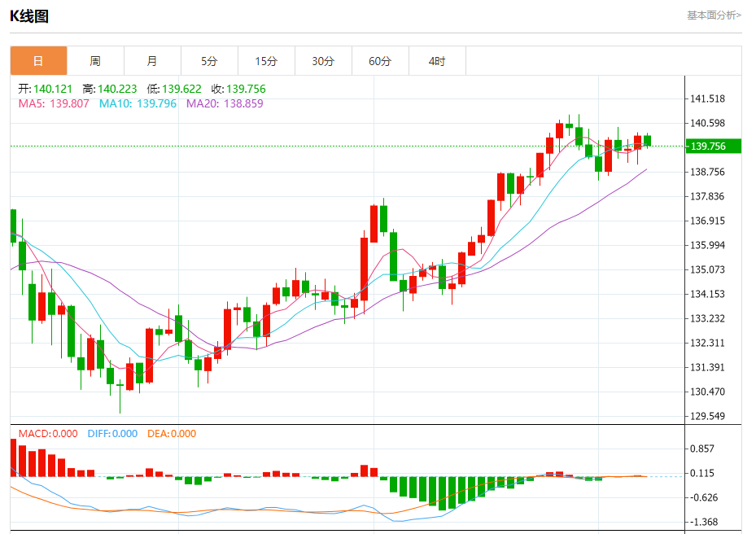Screen dimensions: 756x534
Task: Open the 60分 interval tab
Action: point(380,61)
